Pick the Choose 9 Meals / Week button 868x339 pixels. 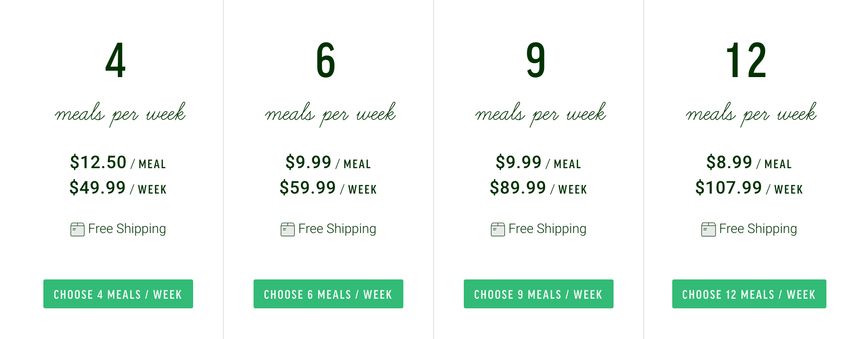tap(539, 294)
